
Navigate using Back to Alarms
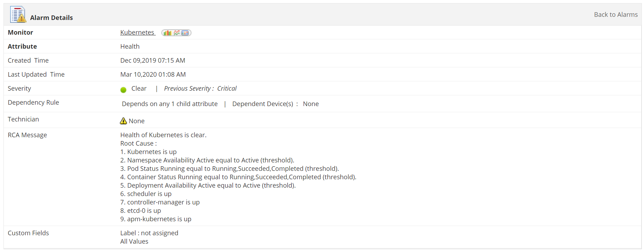[616, 14]
